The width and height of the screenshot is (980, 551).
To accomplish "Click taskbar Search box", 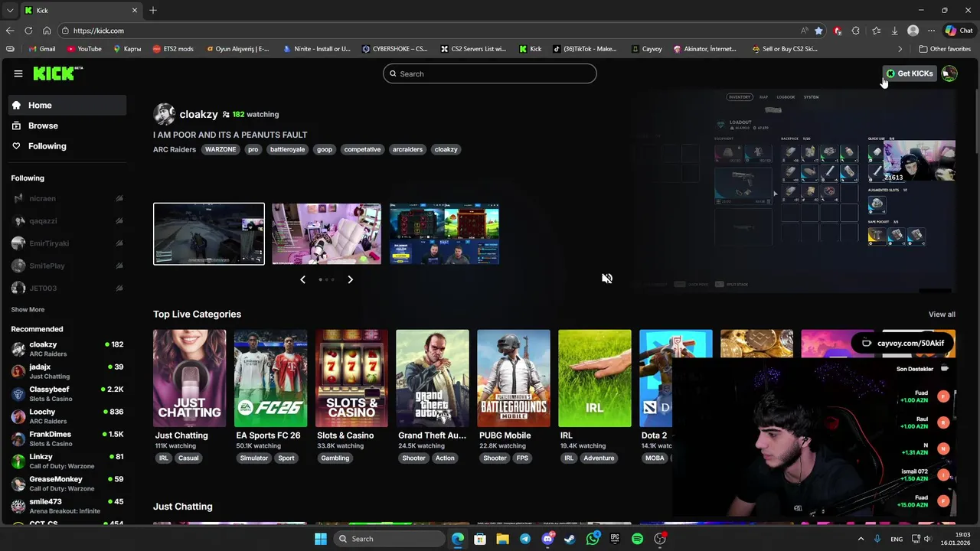I will (x=390, y=539).
